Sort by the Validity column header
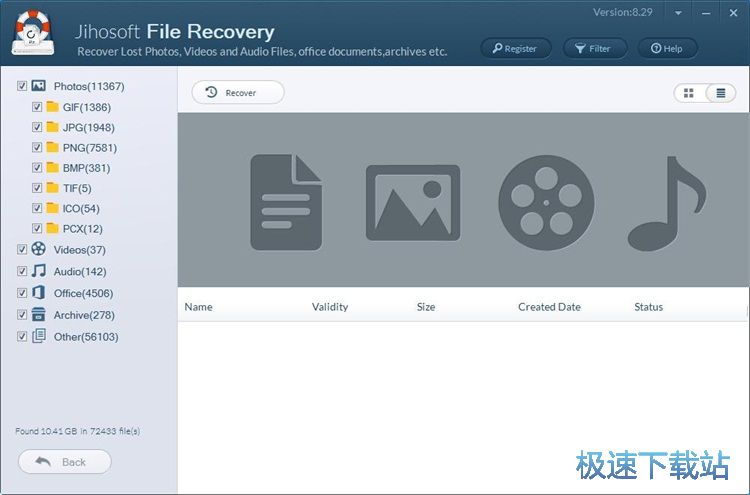This screenshot has width=750, height=495. click(330, 307)
